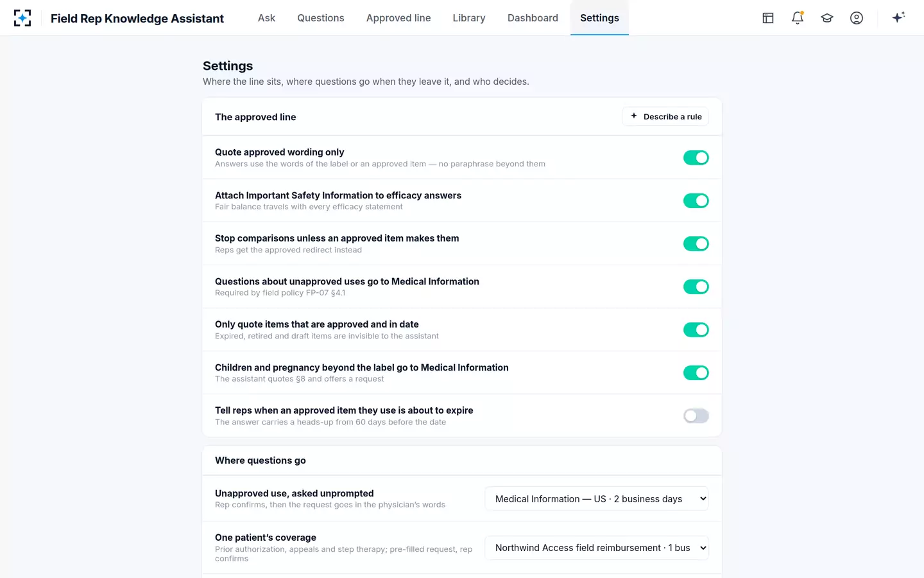Open the user account profile icon
924x578 pixels.
click(857, 18)
